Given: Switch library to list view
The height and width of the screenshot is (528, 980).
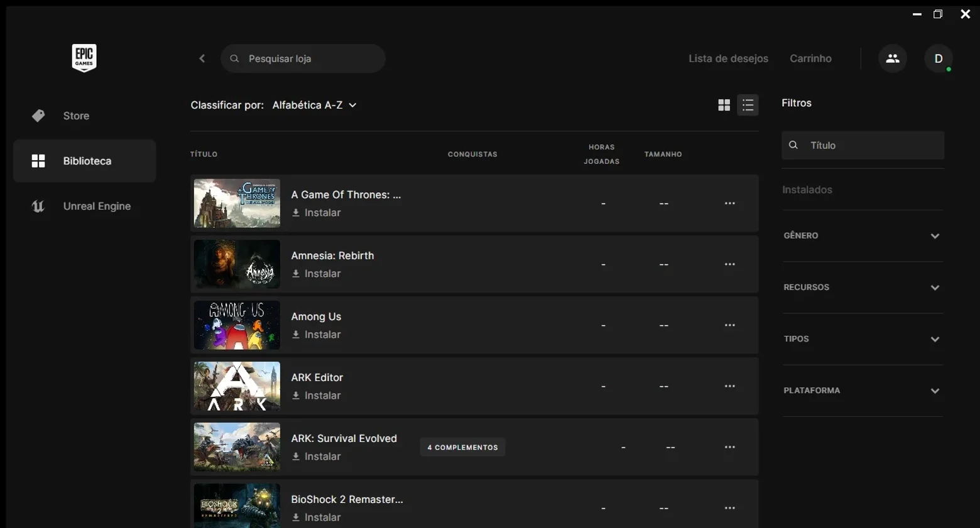Looking at the screenshot, I should [x=748, y=105].
